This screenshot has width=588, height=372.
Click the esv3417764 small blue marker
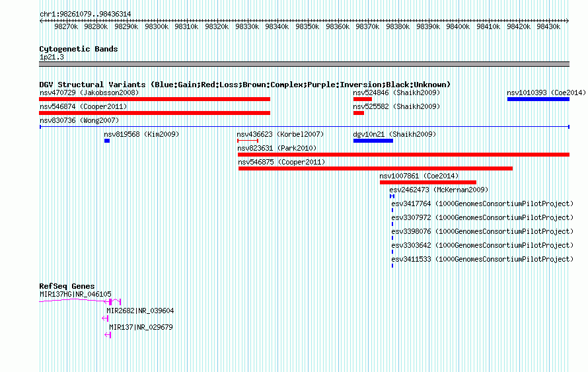click(392, 210)
